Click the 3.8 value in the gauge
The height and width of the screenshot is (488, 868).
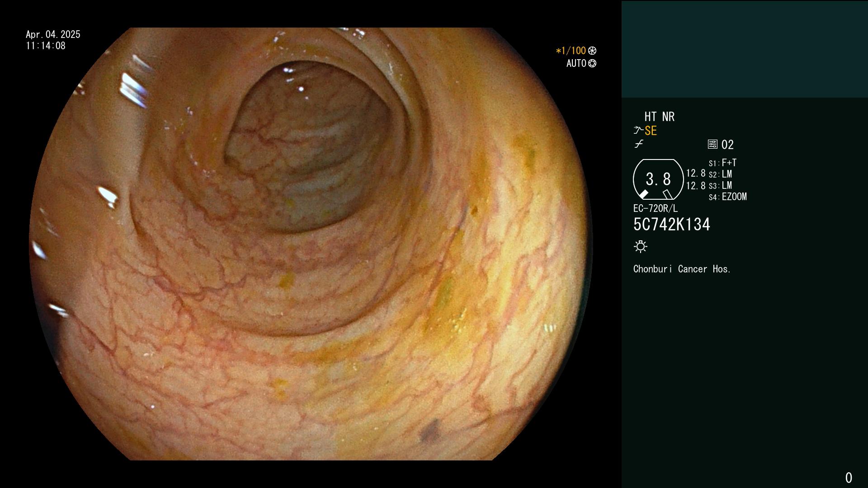658,179
